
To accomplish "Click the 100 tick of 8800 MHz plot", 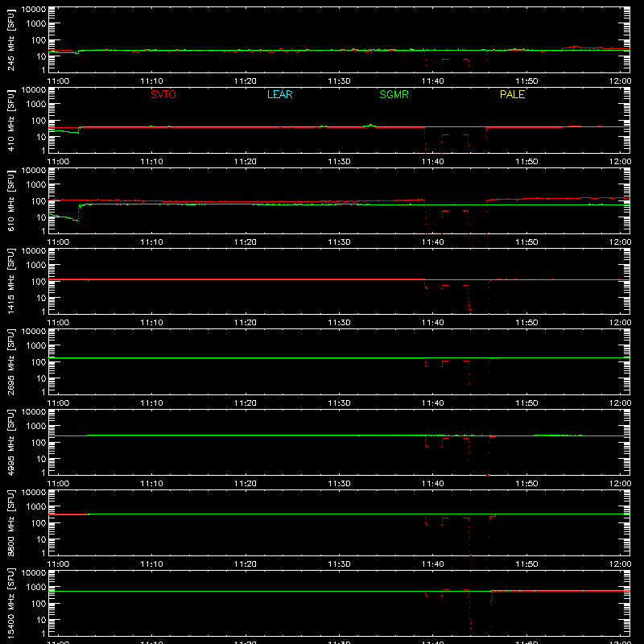I will pos(39,523).
